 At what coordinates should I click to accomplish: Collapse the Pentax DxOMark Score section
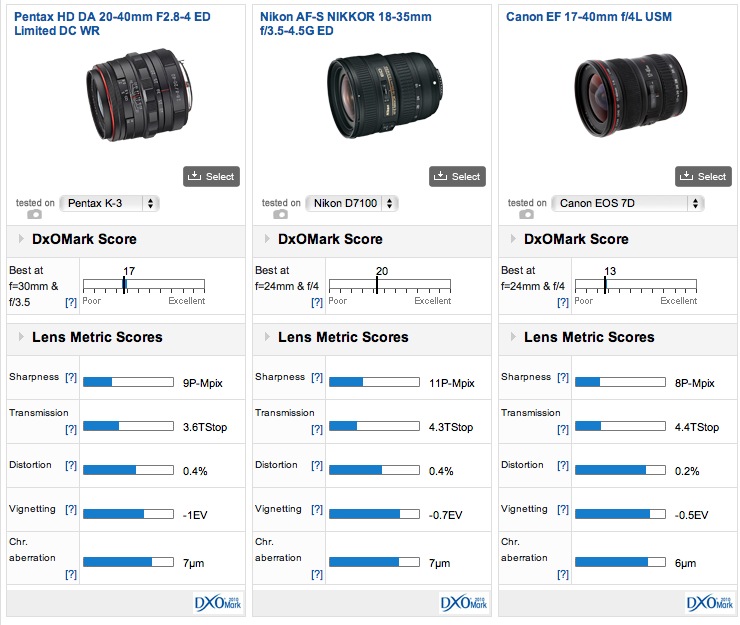coord(21,239)
